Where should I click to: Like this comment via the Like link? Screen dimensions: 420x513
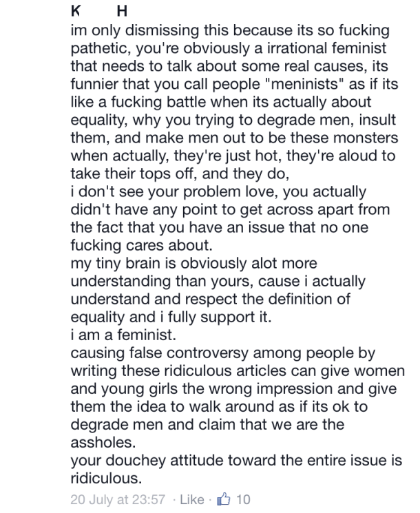tap(192, 500)
